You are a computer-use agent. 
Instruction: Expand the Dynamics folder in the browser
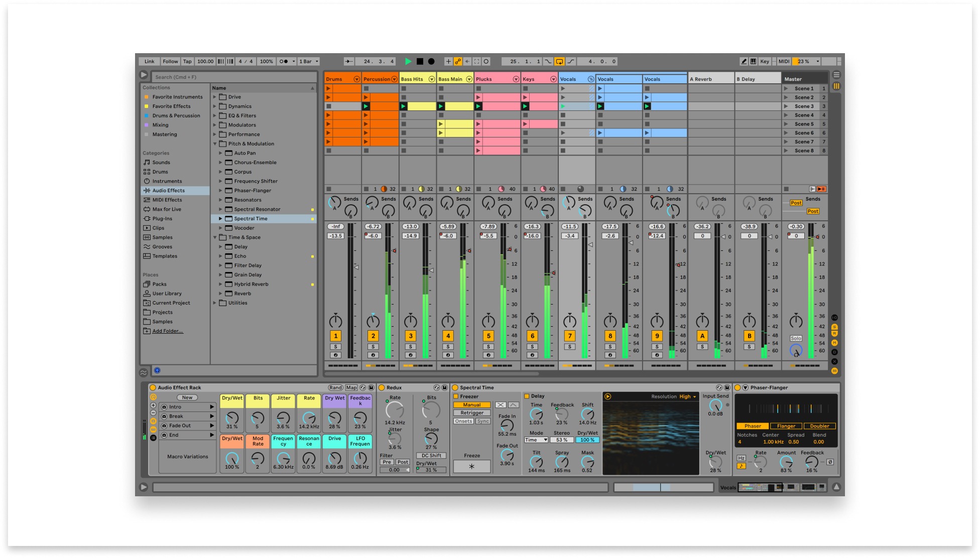pos(215,106)
